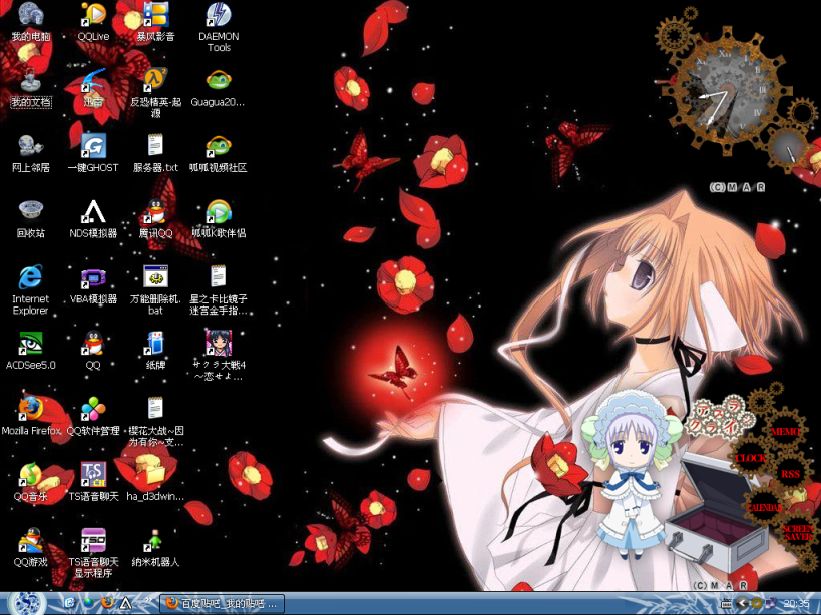Open ACDSee5.0 shortcut
The height and width of the screenshot is (615, 821).
click(30, 351)
